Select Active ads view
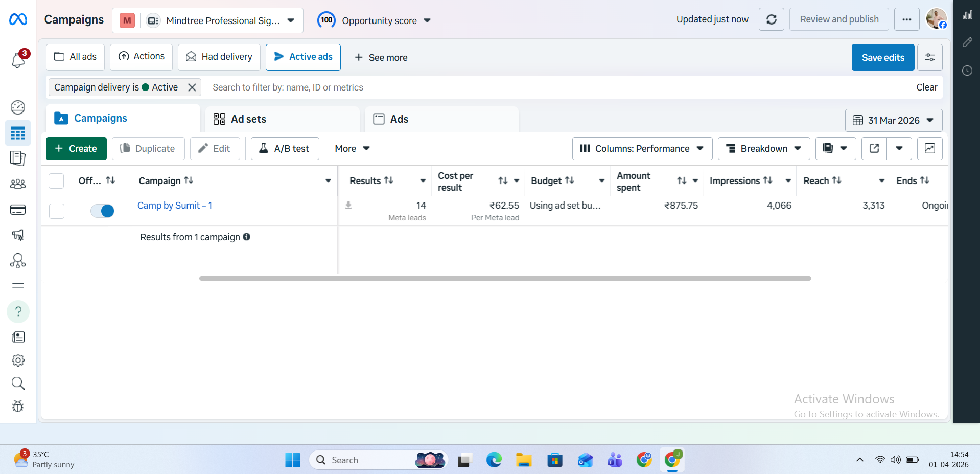This screenshot has width=980, height=474. coord(303,57)
